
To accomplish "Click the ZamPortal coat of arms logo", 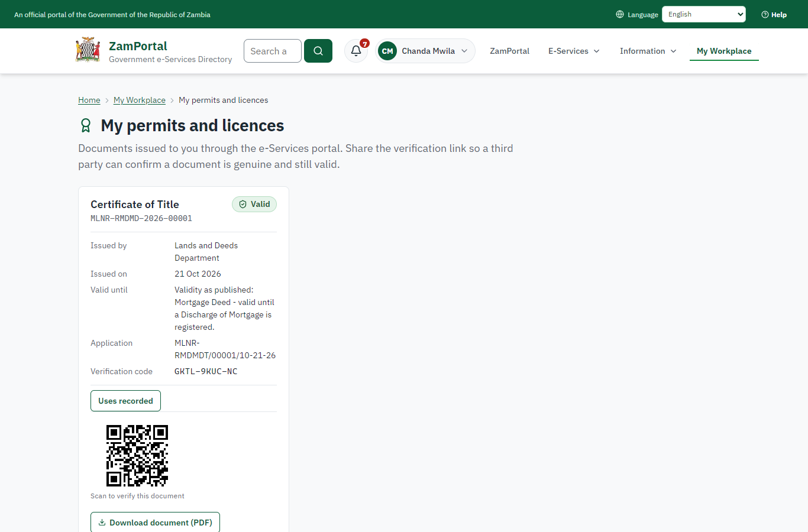I will tap(88, 50).
